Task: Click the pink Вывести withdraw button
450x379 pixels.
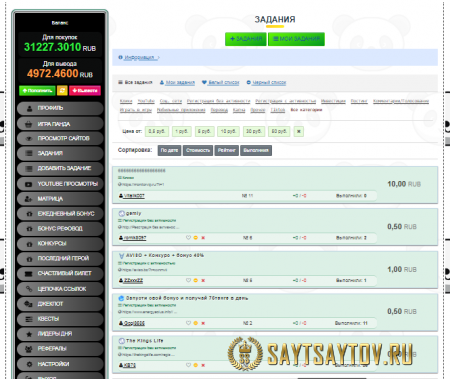Action: (x=85, y=90)
